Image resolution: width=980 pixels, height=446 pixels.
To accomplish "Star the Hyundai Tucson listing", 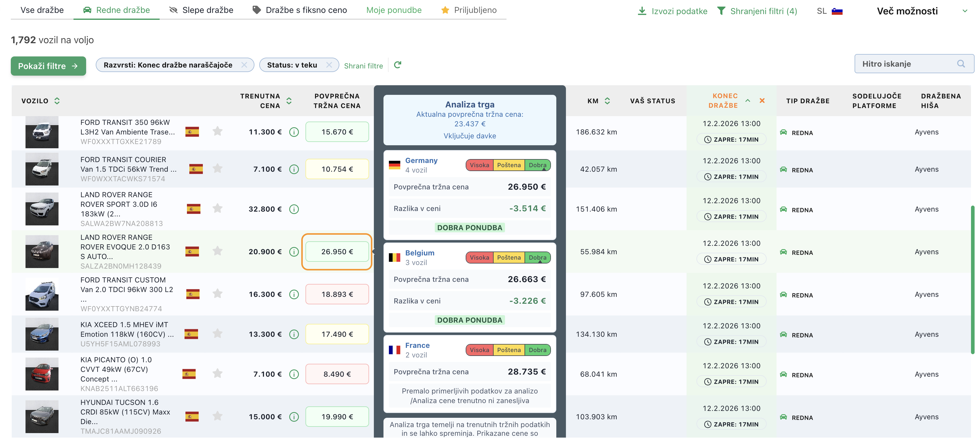I will [217, 416].
